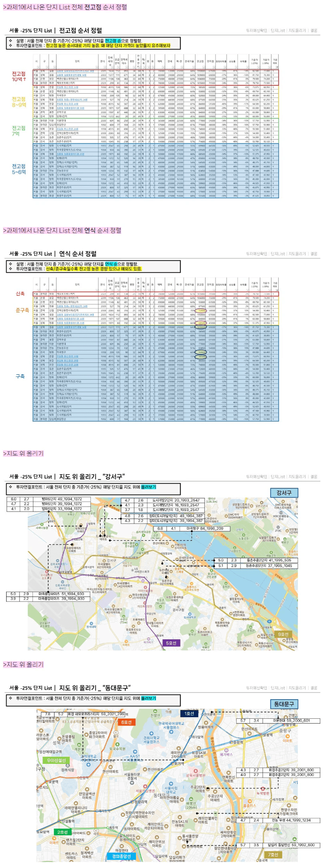Select the '삼육서울병원' map label
Screen dimensions: 324x868
(x=195, y=775)
